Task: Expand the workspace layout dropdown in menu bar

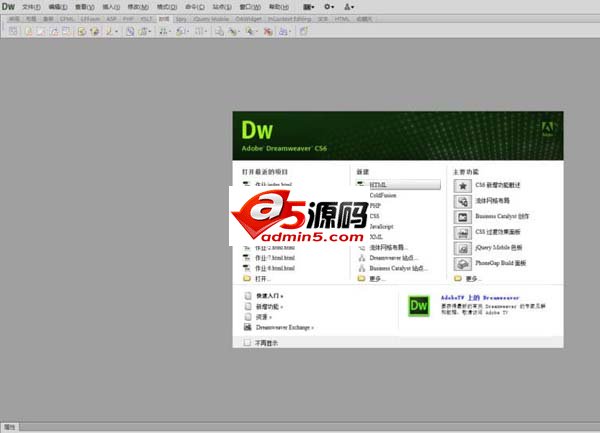Action: [x=308, y=7]
